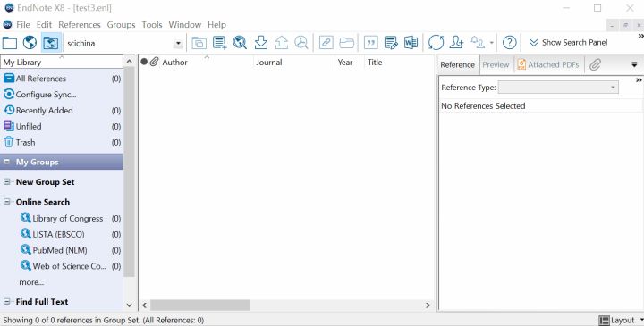Screen dimensions: 644x326
Task: Click Find Full Text PDF icon
Action: pos(301,42)
